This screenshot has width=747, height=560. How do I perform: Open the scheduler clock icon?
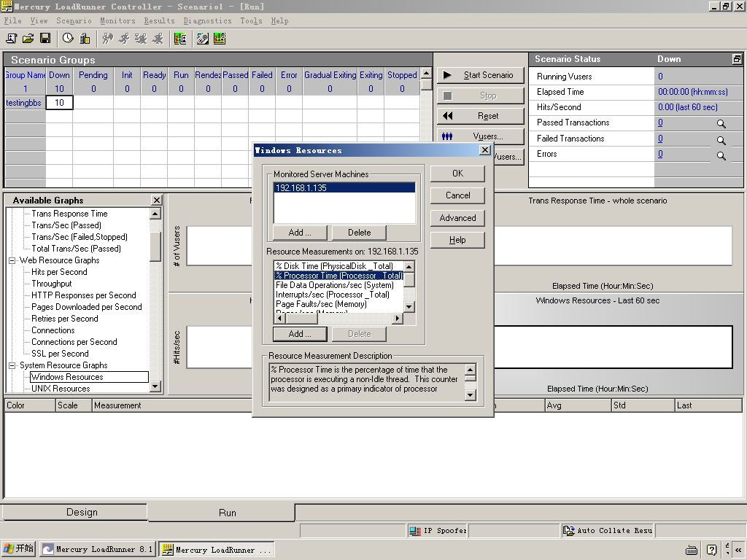68,39
